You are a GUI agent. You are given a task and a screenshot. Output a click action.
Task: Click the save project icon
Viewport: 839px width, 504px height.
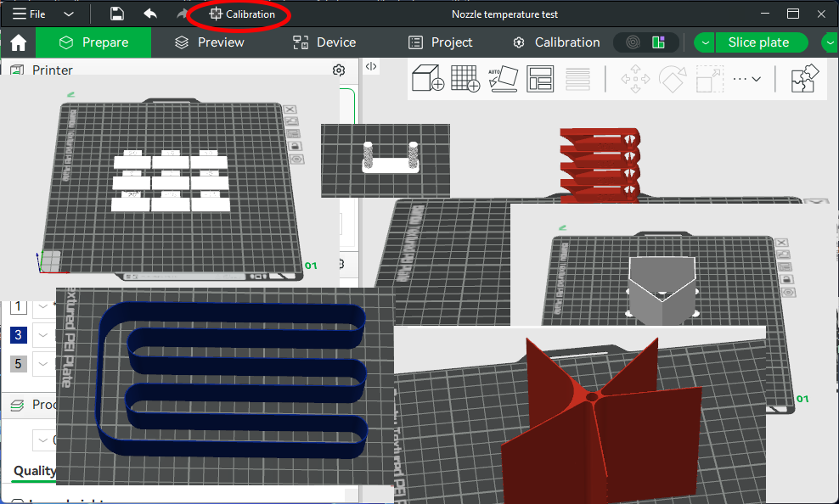[117, 14]
